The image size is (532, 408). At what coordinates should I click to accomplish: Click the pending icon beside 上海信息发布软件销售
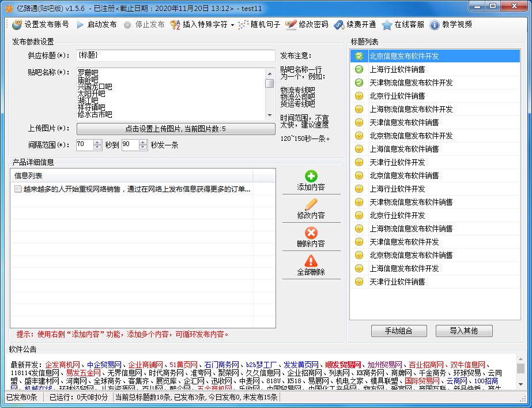pos(359,149)
